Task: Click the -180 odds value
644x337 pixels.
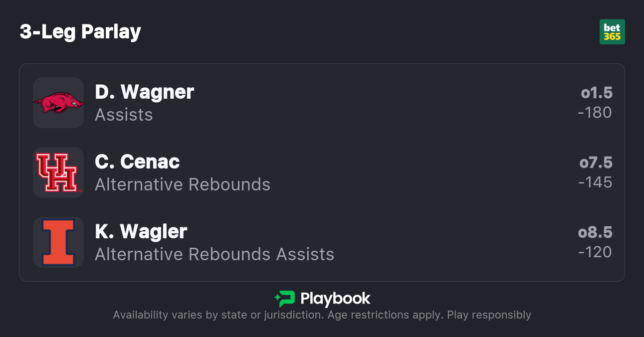Action: [x=595, y=113]
